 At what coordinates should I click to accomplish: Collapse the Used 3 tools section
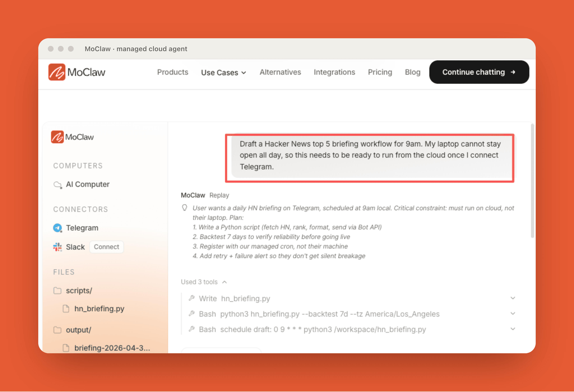point(204,282)
